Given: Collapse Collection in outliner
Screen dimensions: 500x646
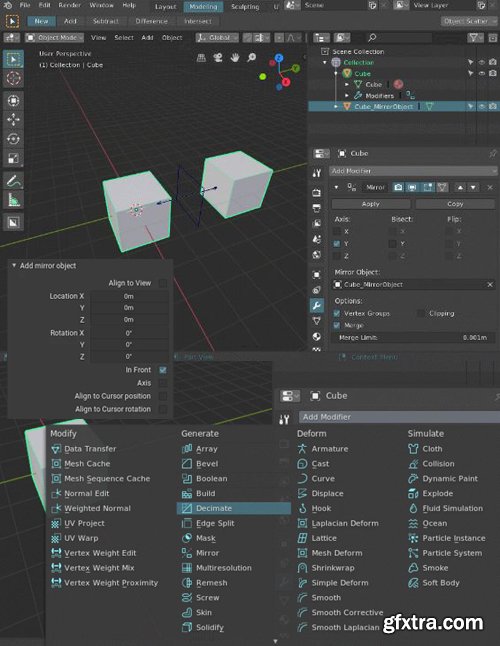Looking at the screenshot, I should tap(325, 63).
